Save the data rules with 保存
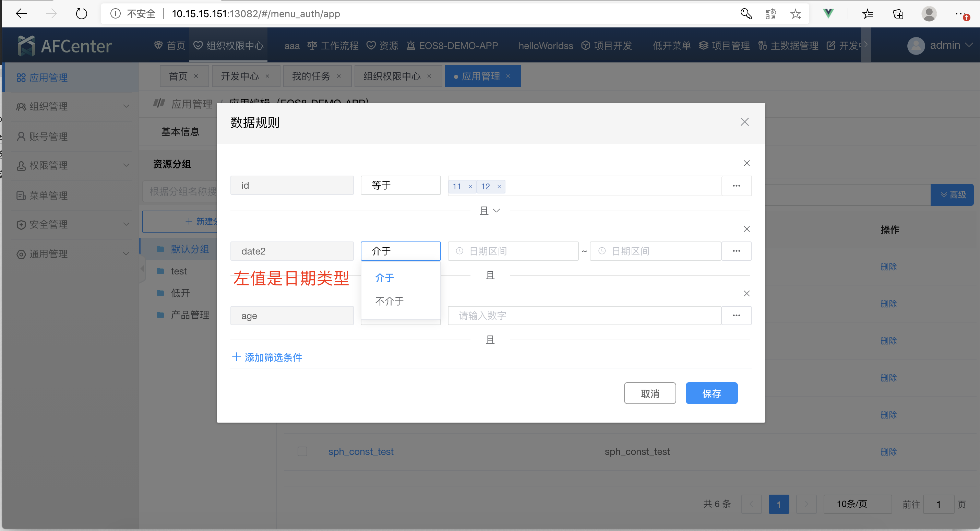The height and width of the screenshot is (531, 980). click(x=711, y=393)
